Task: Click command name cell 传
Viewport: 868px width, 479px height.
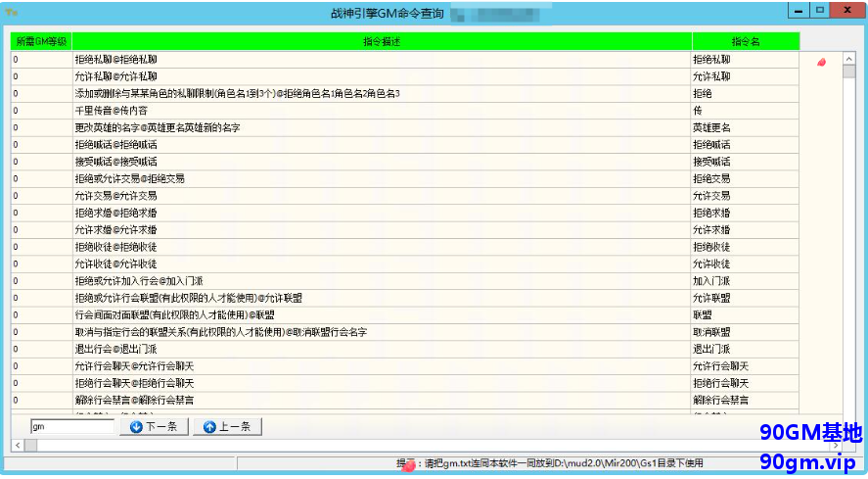Action: pyautogui.click(x=745, y=111)
